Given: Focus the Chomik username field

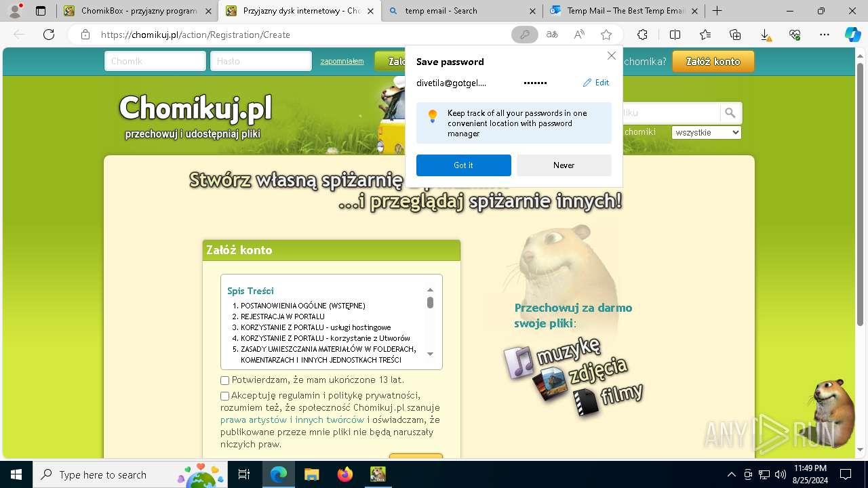Looking at the screenshot, I should click(155, 61).
